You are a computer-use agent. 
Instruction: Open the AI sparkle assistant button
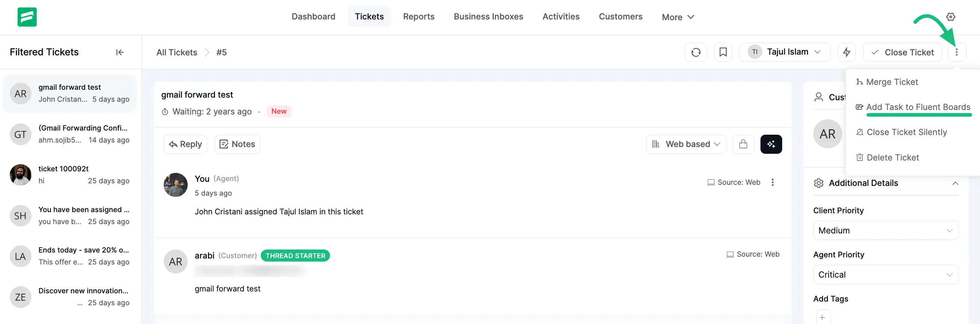(x=771, y=144)
